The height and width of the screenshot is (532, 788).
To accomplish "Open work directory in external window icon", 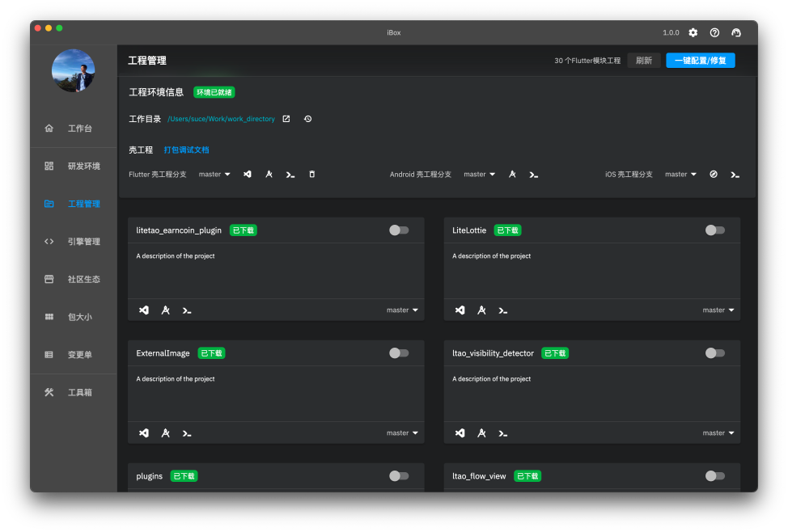I will click(x=286, y=119).
